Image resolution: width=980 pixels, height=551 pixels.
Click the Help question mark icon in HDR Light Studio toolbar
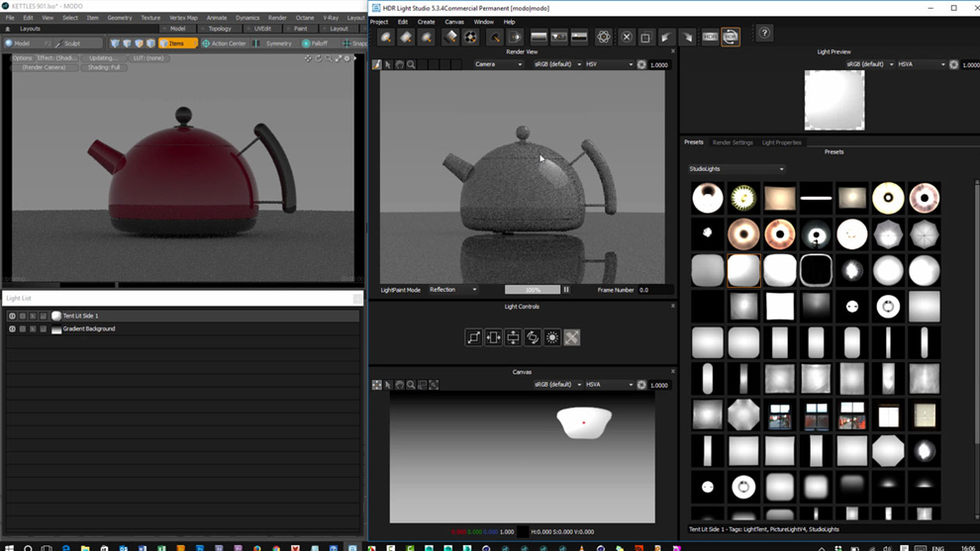pyautogui.click(x=764, y=34)
